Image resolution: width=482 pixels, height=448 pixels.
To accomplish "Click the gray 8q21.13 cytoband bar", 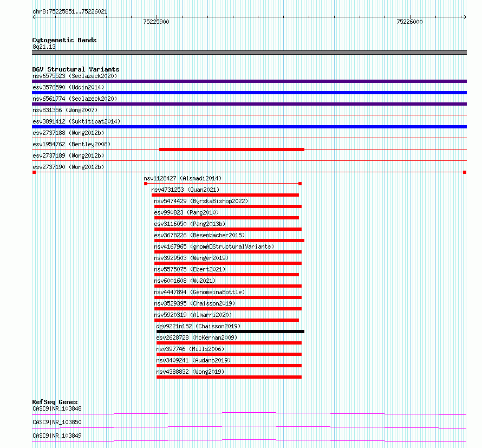I will coord(249,53).
